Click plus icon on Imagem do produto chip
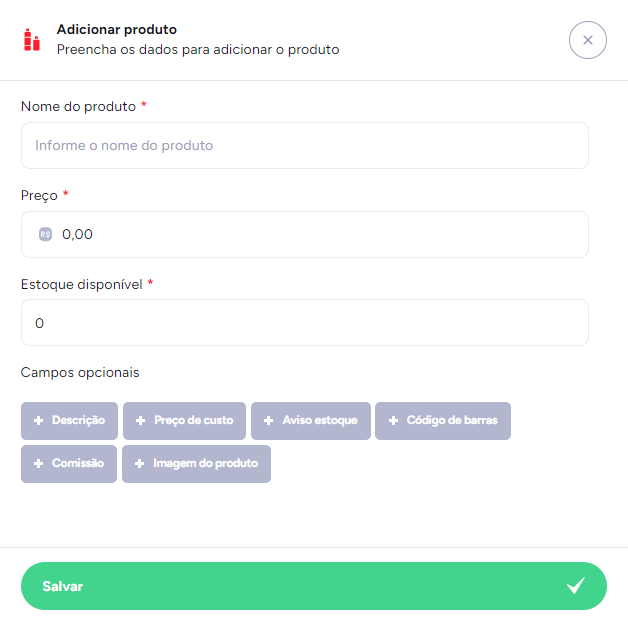 140,464
